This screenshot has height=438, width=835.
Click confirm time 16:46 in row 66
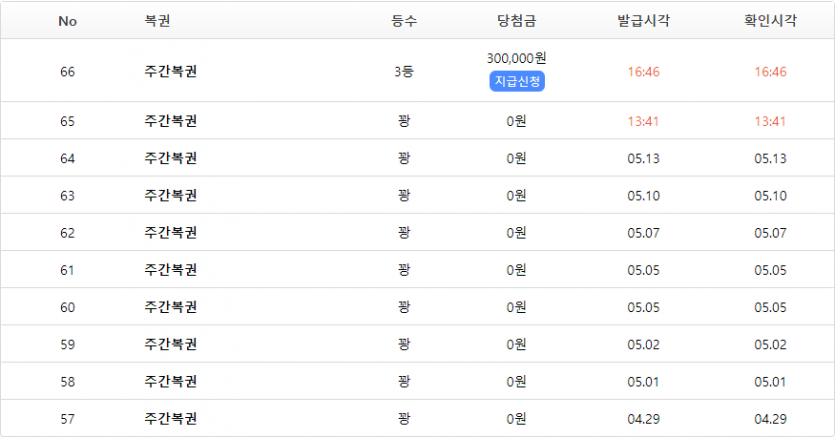pyautogui.click(x=770, y=72)
